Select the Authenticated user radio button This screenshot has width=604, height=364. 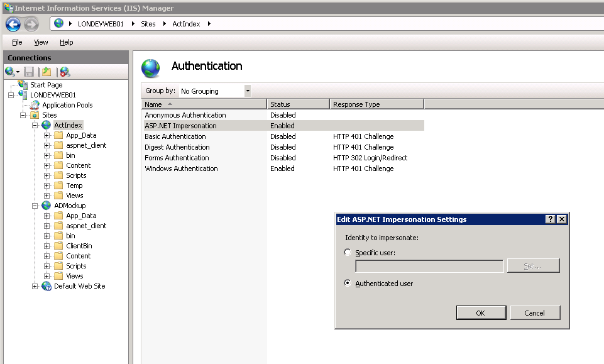tap(348, 283)
